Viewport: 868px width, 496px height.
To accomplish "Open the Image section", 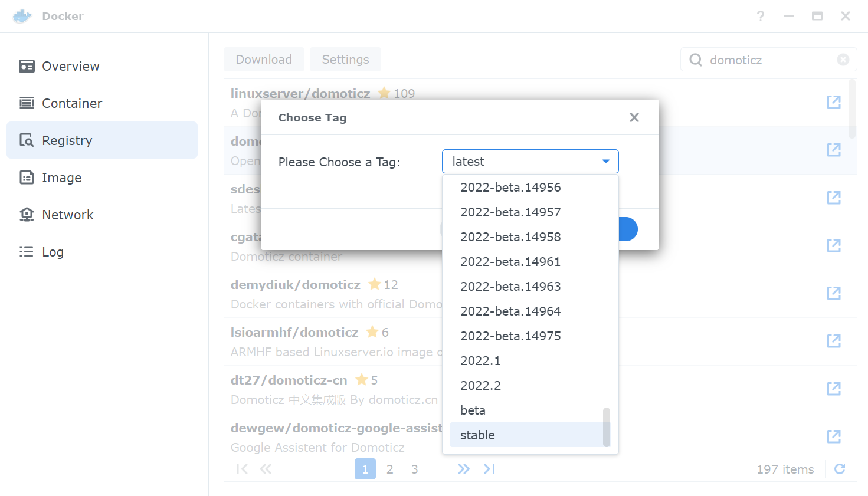I will coord(102,178).
